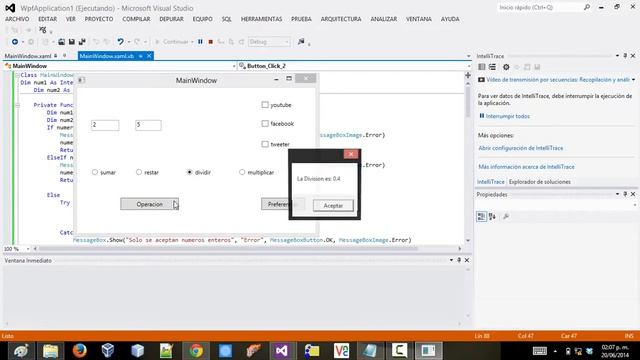Viewport: 640px width, 360px height.
Task: Open Ventana Inmediato options dropdown arrow
Action: tap(451, 260)
